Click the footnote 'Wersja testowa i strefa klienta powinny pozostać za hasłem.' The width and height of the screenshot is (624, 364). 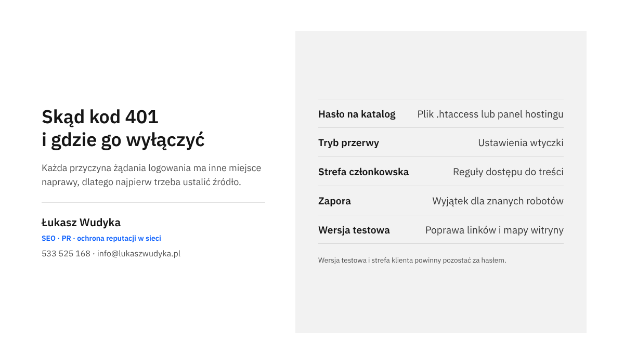point(412,260)
